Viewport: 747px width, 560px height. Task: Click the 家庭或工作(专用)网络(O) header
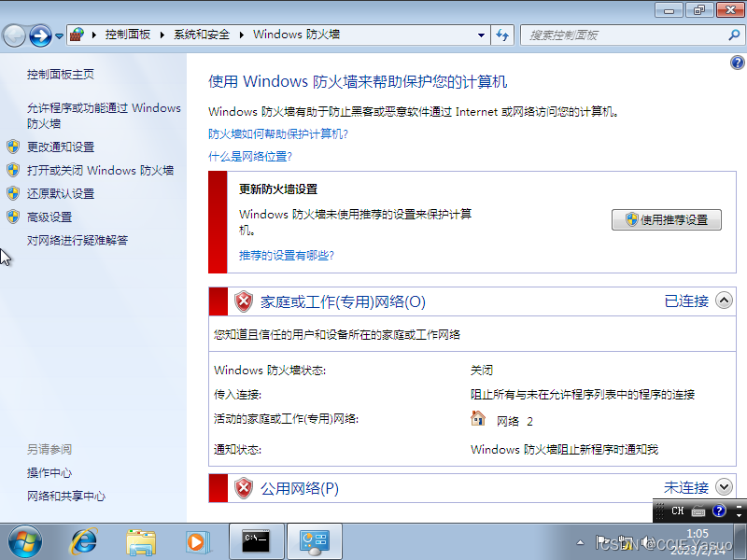(x=343, y=301)
